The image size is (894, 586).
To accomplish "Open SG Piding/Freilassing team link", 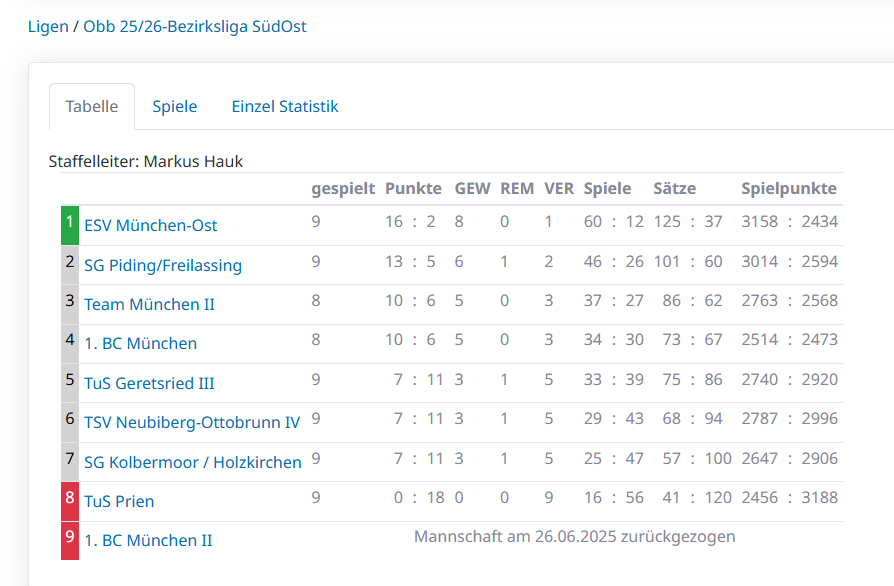I will [x=163, y=266].
